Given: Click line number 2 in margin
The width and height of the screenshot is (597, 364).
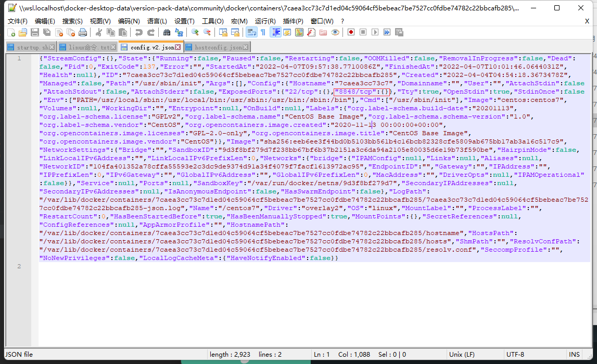Looking at the screenshot, I should 19,266.
